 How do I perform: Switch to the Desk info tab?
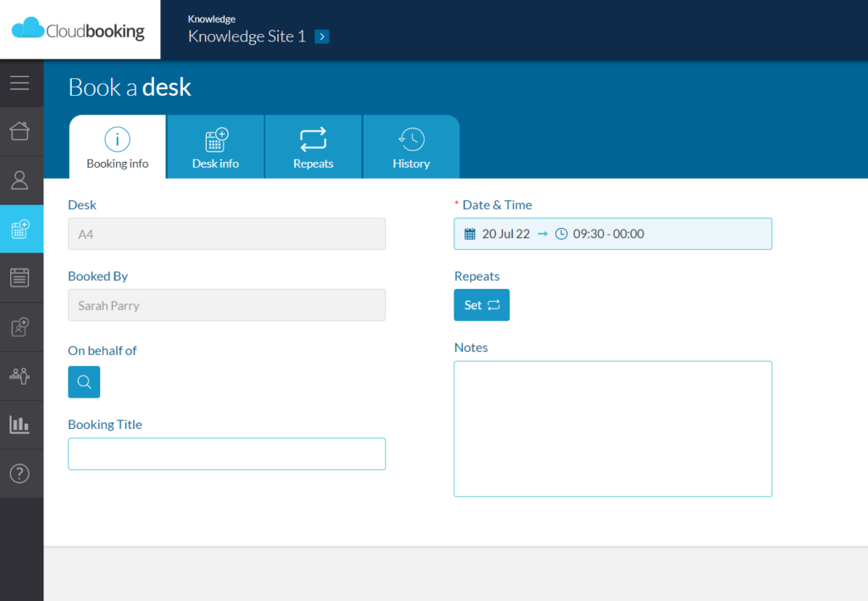215,147
